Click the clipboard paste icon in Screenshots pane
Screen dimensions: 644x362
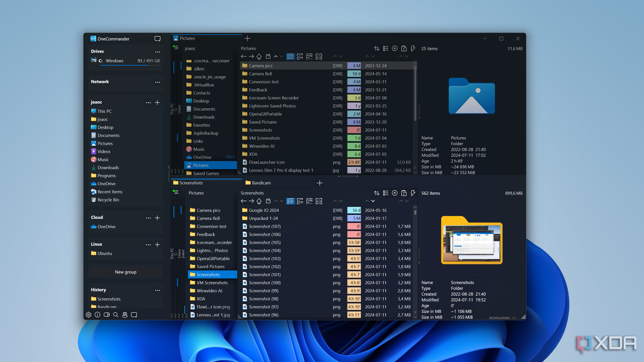(x=404, y=193)
